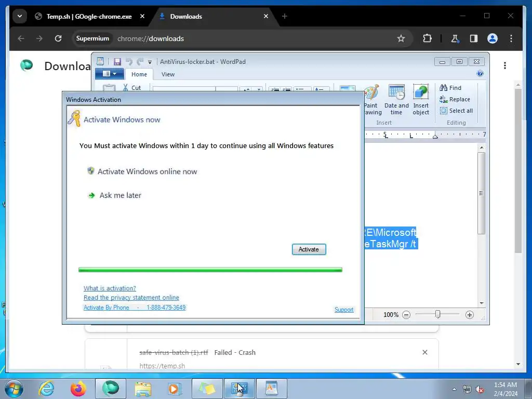532x399 pixels.
Task: Click WordPad taskbar button
Action: point(271,389)
